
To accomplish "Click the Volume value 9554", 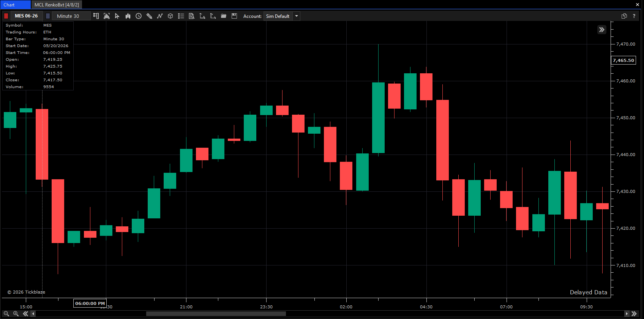I will pos(49,87).
